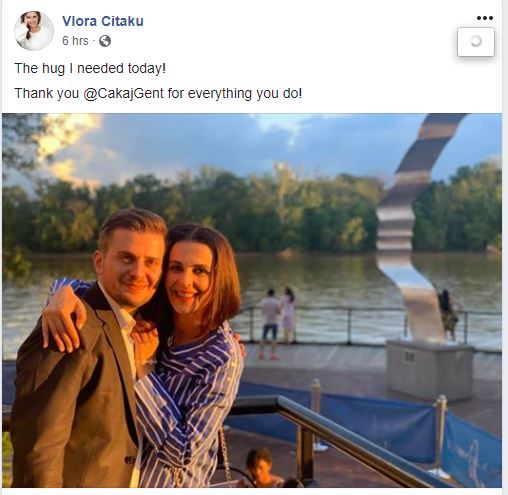Click the couple standing at the river railing
The image size is (508, 495).
(x=278, y=320)
